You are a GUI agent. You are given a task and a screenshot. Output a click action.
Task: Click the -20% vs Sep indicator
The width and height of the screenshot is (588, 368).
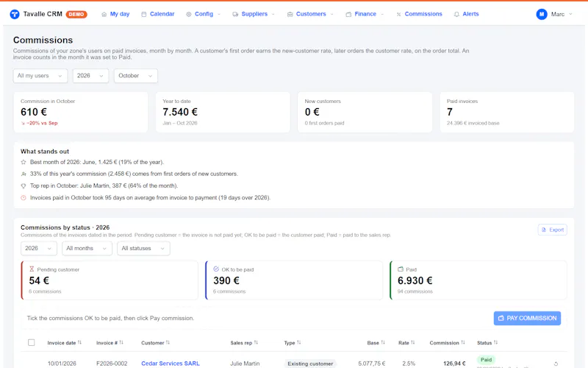39,123
